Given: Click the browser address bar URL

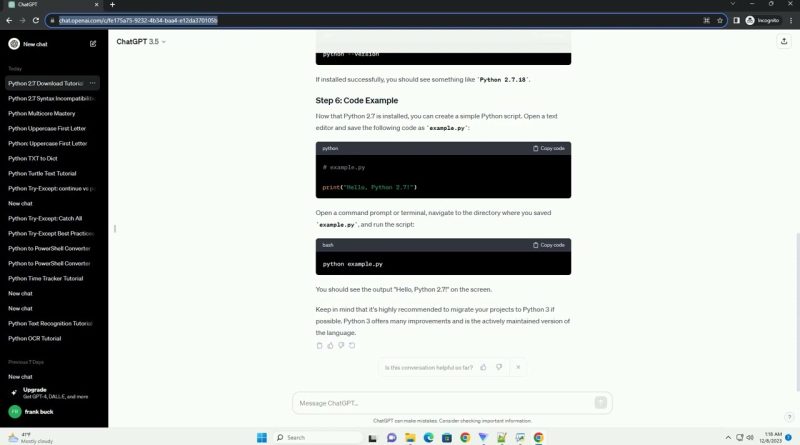Looking at the screenshot, I should pyautogui.click(x=138, y=20).
